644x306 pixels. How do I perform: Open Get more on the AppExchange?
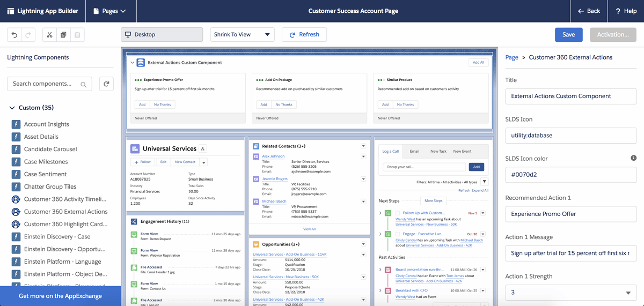[60, 296]
